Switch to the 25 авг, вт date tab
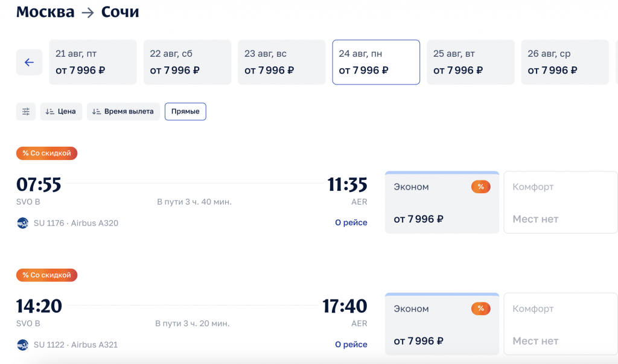 pos(471,62)
